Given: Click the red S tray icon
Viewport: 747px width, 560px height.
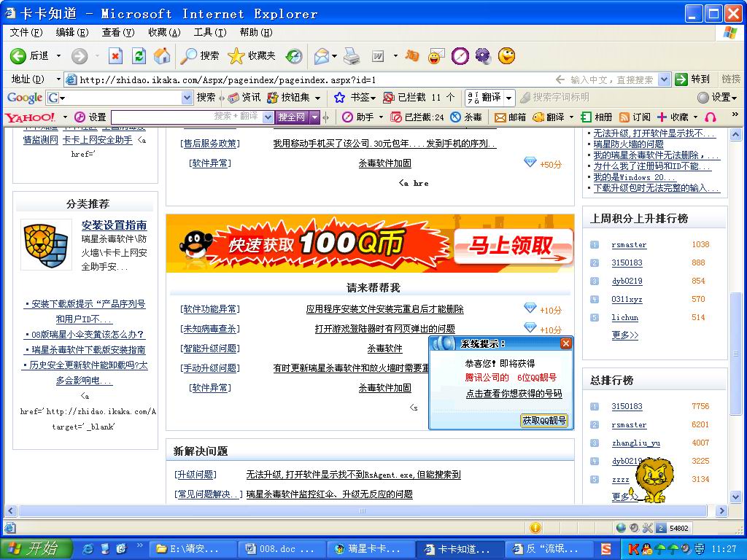Looking at the screenshot, I should tap(605, 549).
